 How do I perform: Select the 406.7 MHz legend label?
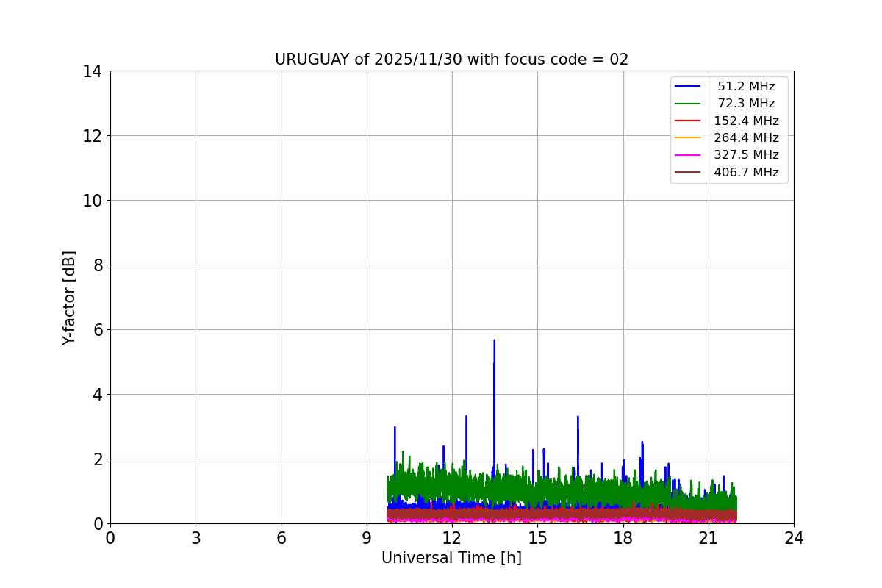pos(746,172)
